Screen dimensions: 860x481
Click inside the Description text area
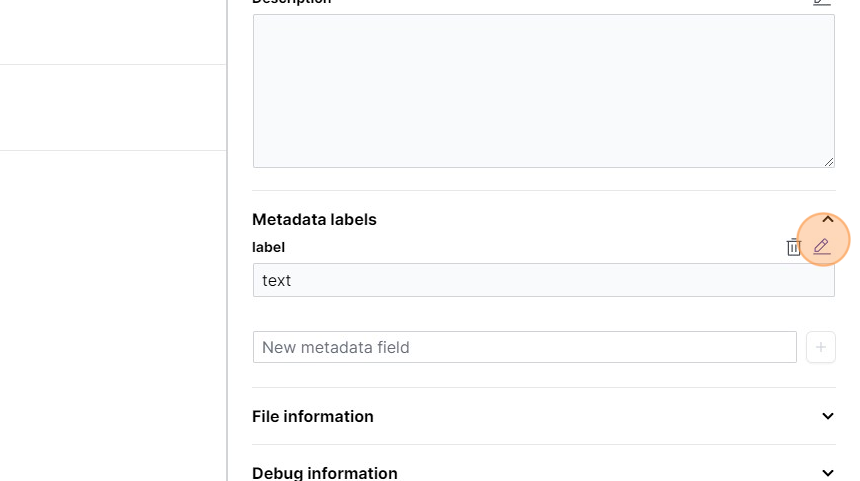tap(543, 90)
